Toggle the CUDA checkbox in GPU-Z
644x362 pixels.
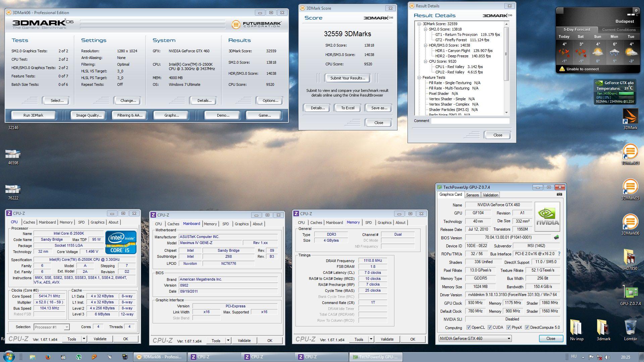tap(490, 327)
